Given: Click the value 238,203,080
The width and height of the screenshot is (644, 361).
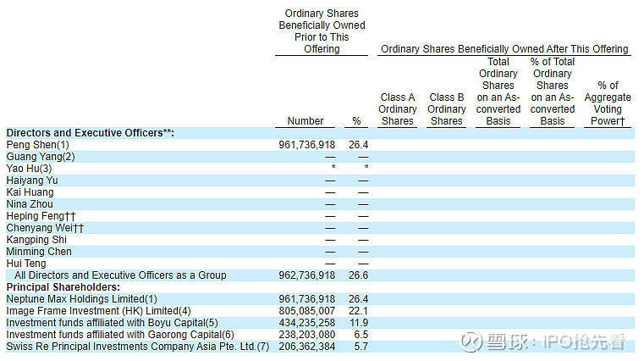Looking at the screenshot, I should click(x=307, y=335).
